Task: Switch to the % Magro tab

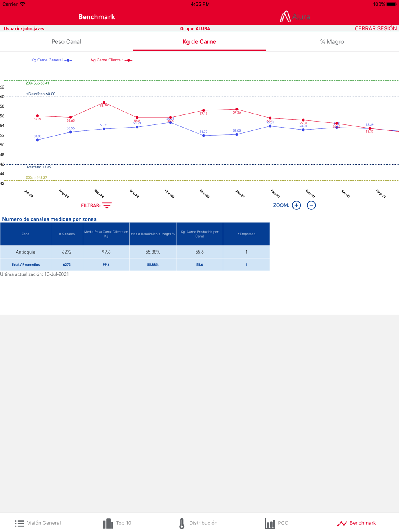Action: coord(332,42)
